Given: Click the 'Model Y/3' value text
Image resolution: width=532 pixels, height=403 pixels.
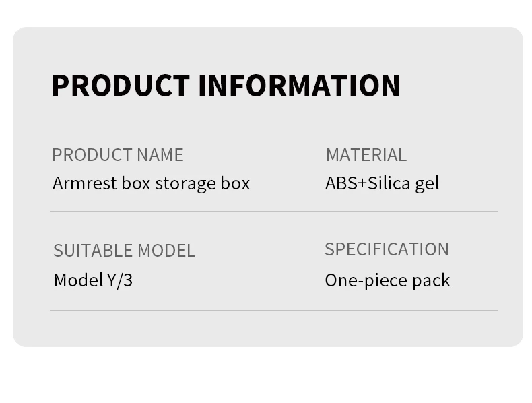Looking at the screenshot, I should point(93,280).
